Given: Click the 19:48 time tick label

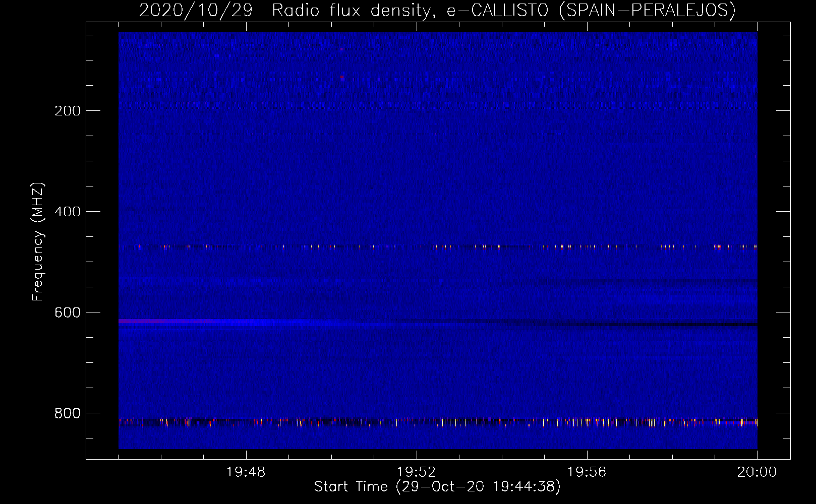Looking at the screenshot, I should tap(246, 472).
